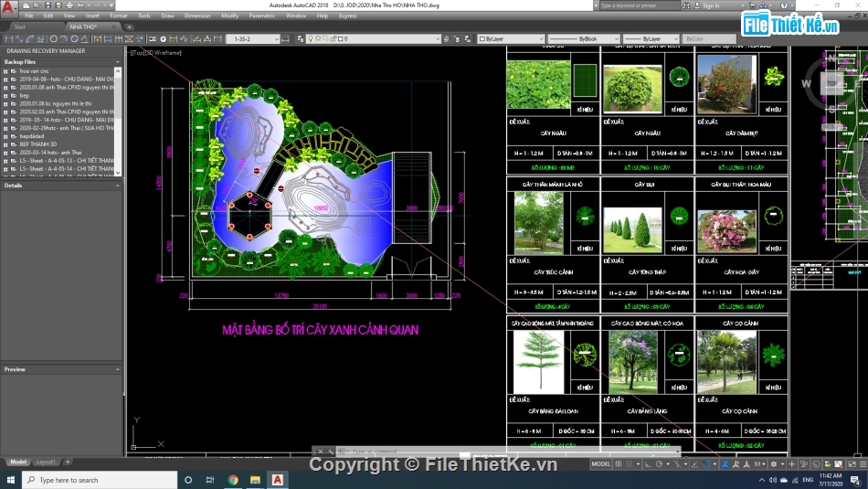Select the Arc Length dimension tool
The image size is (868, 489).
coord(30,38)
